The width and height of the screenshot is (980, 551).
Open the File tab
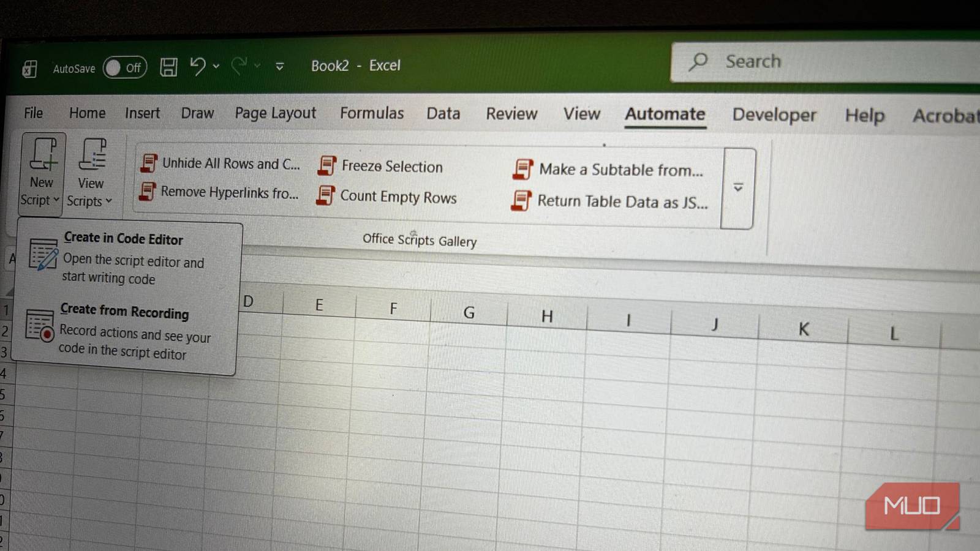(x=33, y=113)
